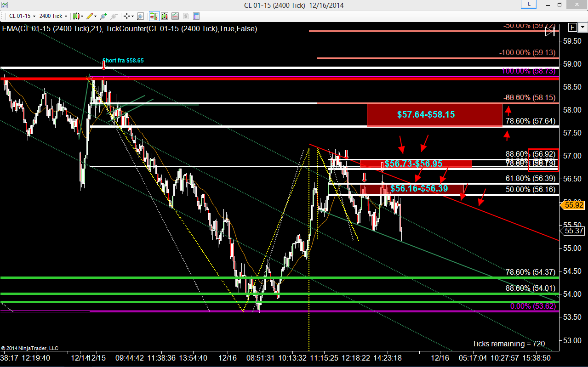Screen dimensions: 588x367
Task: Click the 59.50 price axis label
Action: pyautogui.click(x=573, y=41)
